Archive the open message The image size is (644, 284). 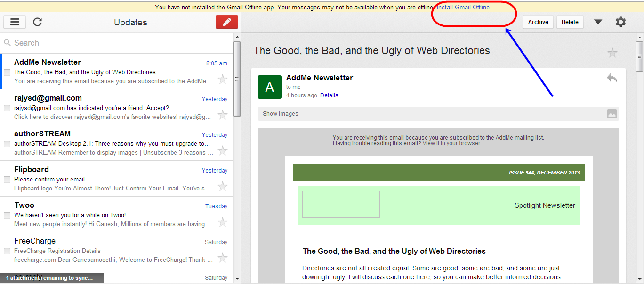click(x=538, y=22)
